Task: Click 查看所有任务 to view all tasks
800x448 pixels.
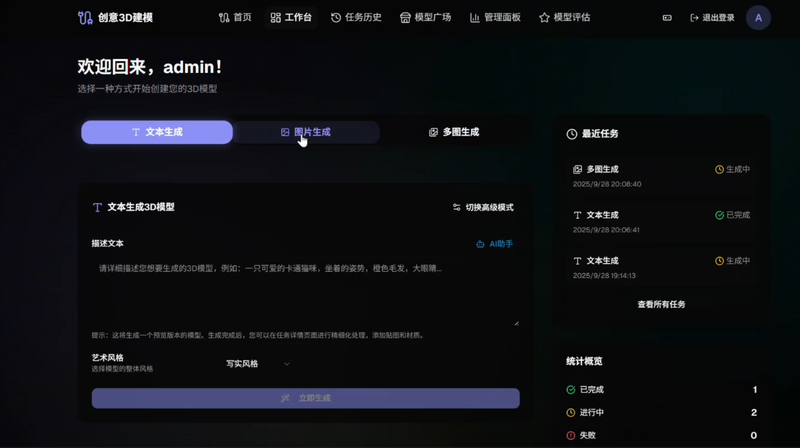Action: pyautogui.click(x=661, y=305)
